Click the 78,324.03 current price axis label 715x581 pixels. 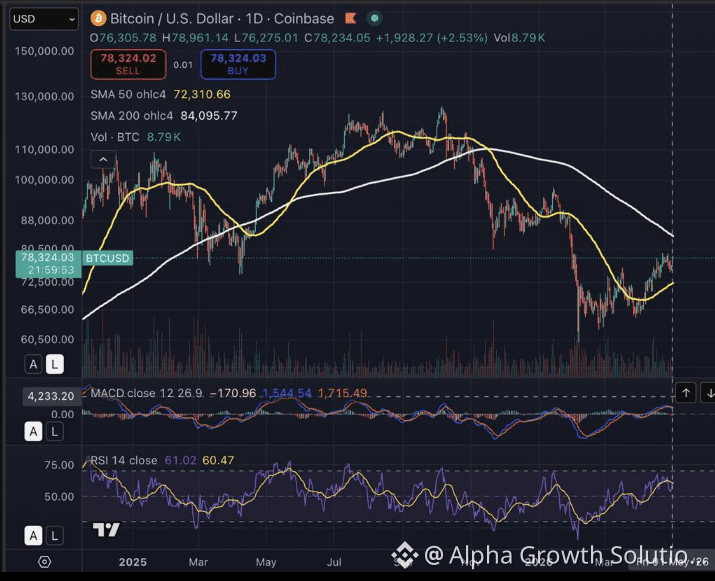click(x=48, y=264)
